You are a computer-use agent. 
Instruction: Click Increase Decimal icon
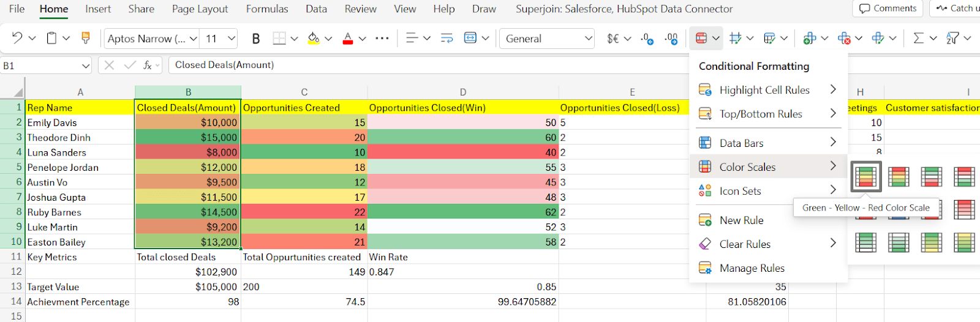tap(671, 39)
